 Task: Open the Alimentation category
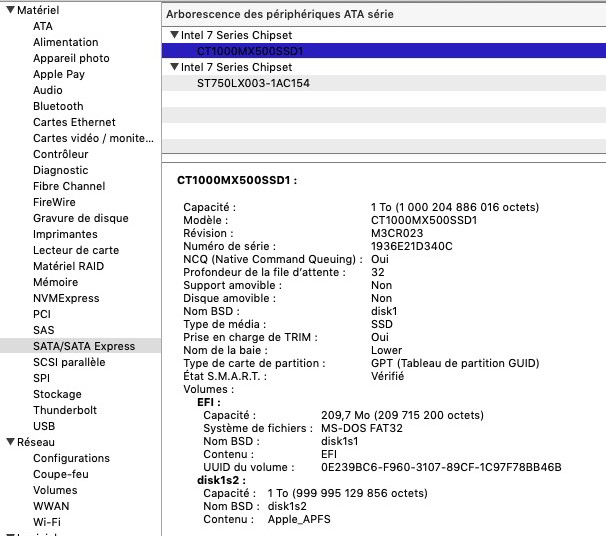point(66,42)
